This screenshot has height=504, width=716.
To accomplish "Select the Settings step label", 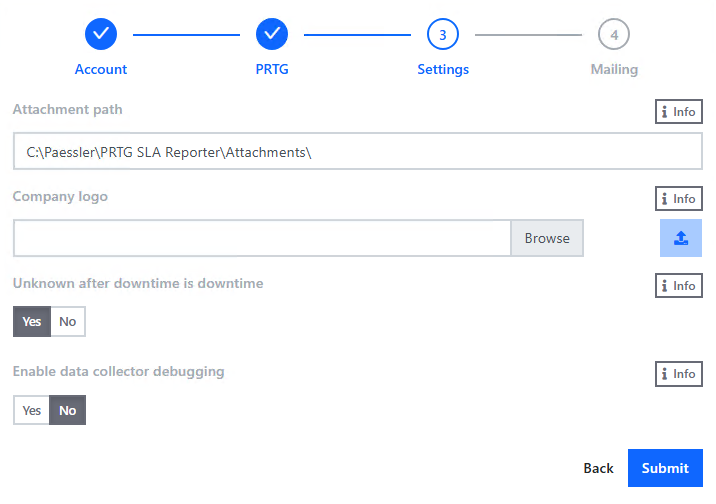I will pyautogui.click(x=443, y=69).
